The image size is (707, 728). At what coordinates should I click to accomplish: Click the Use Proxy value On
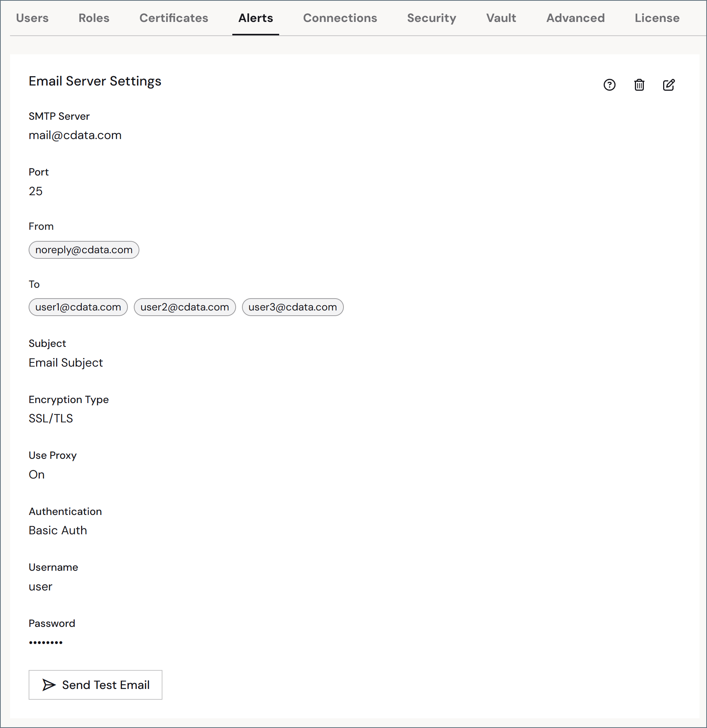point(37,474)
